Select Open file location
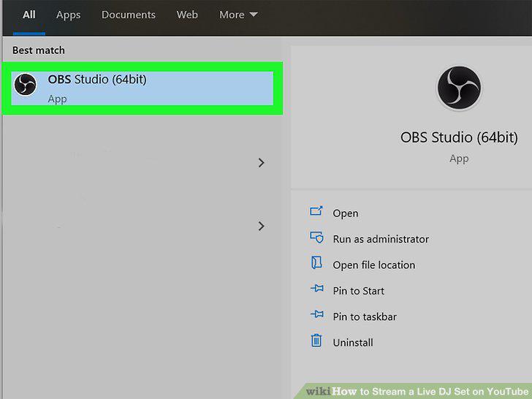 (x=374, y=265)
